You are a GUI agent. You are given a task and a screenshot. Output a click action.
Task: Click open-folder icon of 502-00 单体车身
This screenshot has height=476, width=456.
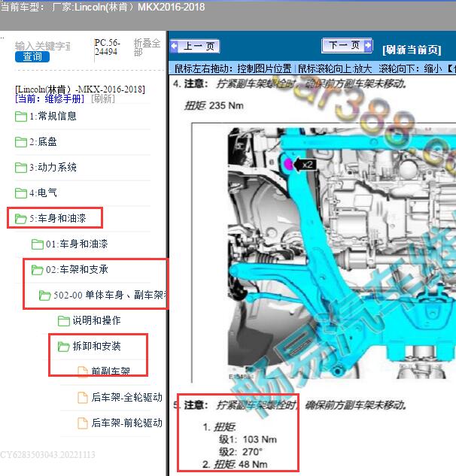coord(45,295)
